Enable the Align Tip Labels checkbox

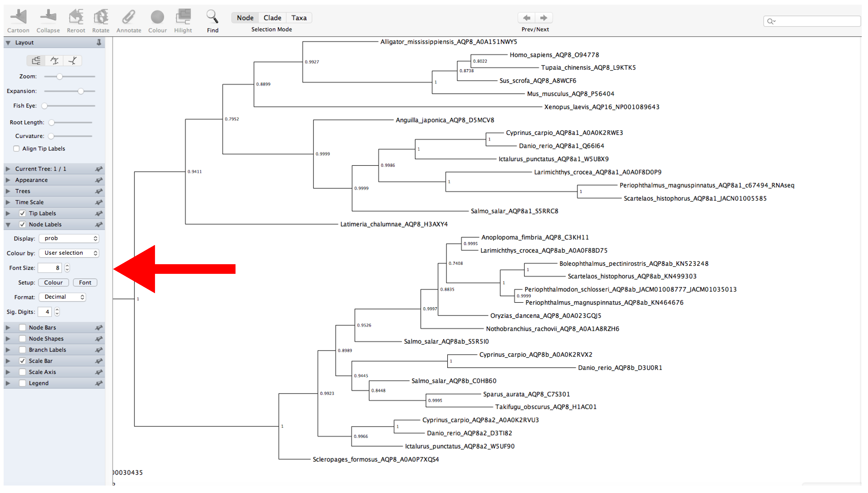click(16, 149)
